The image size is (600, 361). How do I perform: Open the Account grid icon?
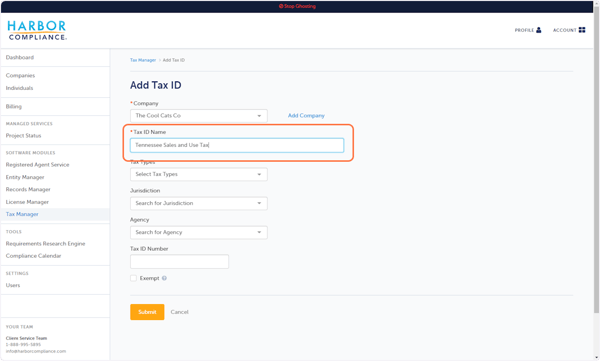582,30
